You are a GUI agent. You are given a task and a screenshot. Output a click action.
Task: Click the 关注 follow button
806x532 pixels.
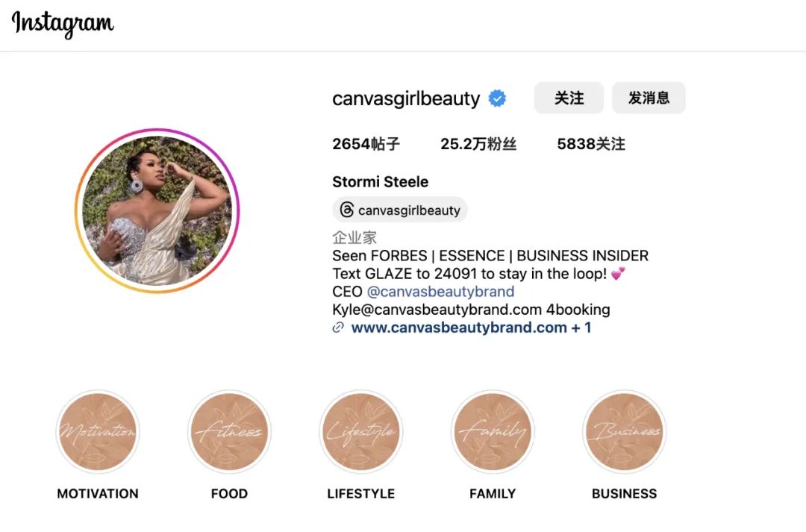[569, 98]
